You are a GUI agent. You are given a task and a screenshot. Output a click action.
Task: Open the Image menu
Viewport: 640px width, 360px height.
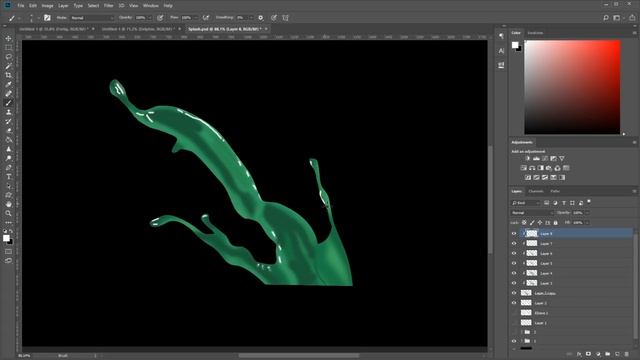[47, 6]
